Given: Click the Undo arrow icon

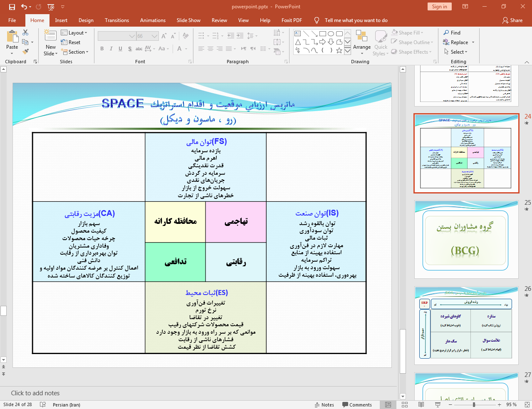Looking at the screenshot, I should (x=24, y=7).
